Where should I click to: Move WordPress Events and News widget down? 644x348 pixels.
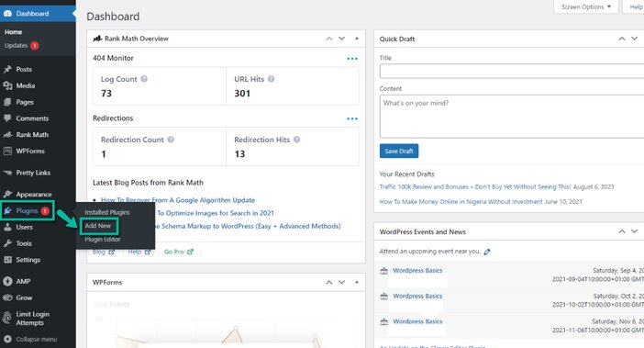pos(635,231)
